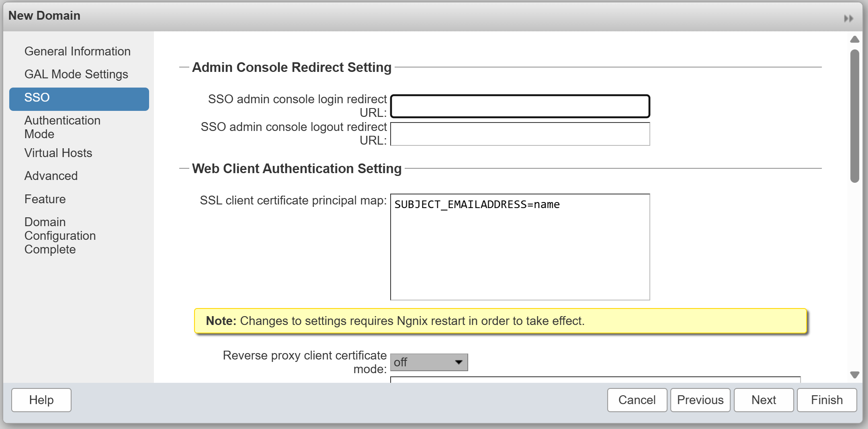Open Reverse proxy client certificate mode dropdown
This screenshot has height=429, width=868.
(x=429, y=362)
